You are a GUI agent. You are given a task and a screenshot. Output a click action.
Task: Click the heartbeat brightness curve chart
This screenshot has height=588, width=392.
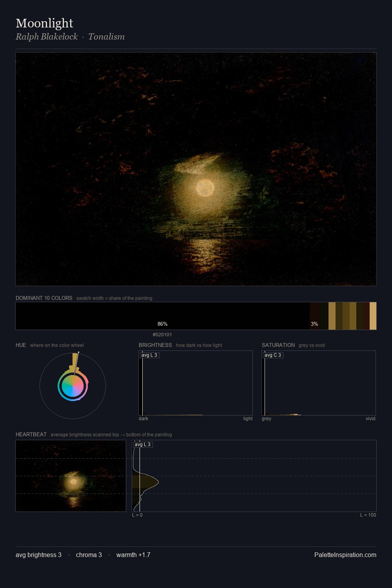[x=254, y=476]
